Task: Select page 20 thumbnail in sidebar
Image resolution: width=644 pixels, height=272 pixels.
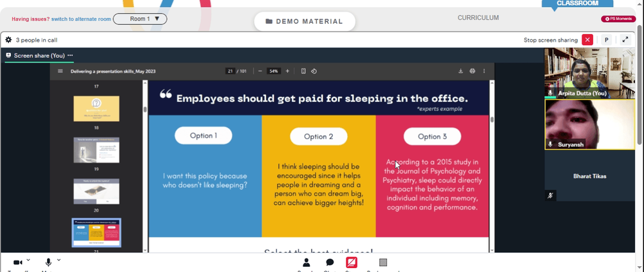Action: [x=97, y=191]
